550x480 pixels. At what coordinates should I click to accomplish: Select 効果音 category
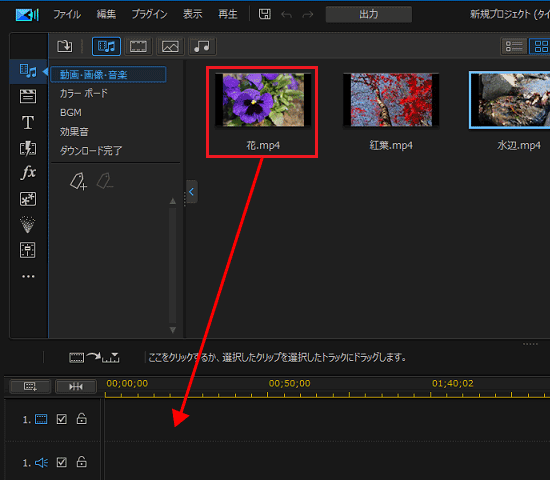(x=74, y=132)
